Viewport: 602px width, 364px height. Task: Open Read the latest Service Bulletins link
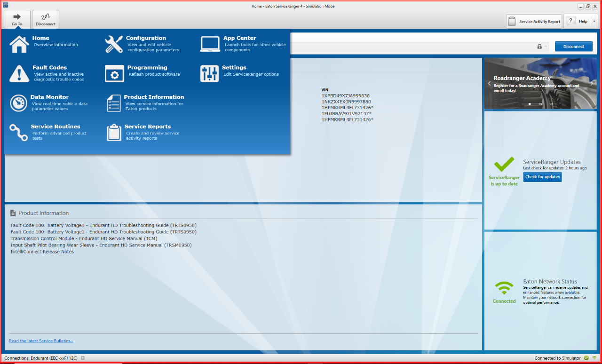(x=41, y=341)
